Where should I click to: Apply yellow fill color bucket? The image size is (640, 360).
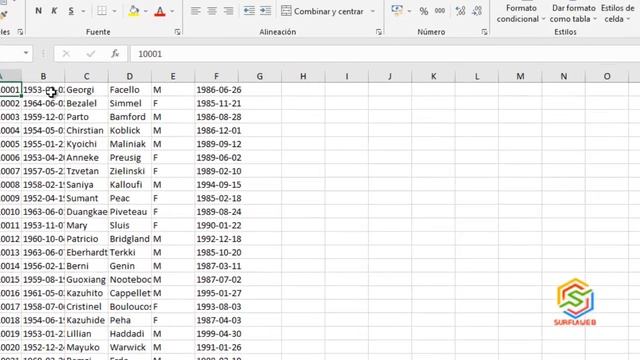pyautogui.click(x=133, y=11)
